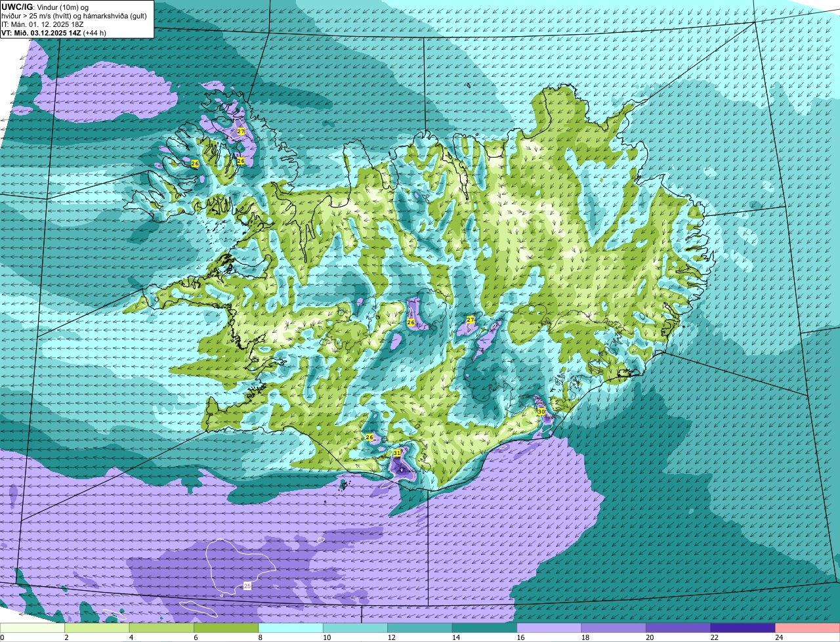
Task: Click the 'UWC/IG: Vindur (10m) og' title text
Action: click(45, 7)
